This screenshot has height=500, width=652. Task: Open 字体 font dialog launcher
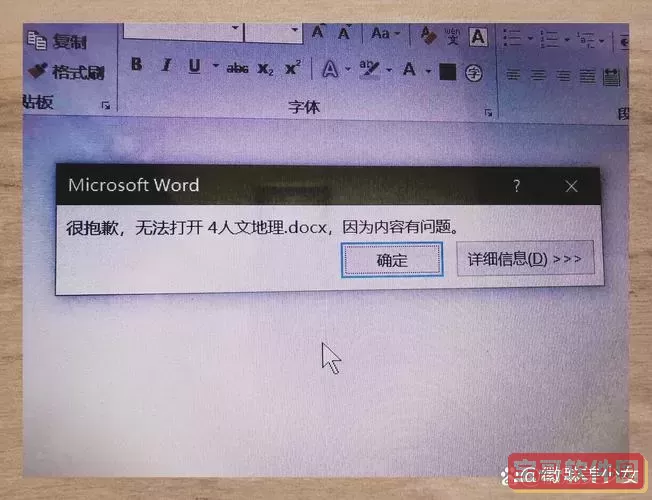click(x=488, y=113)
